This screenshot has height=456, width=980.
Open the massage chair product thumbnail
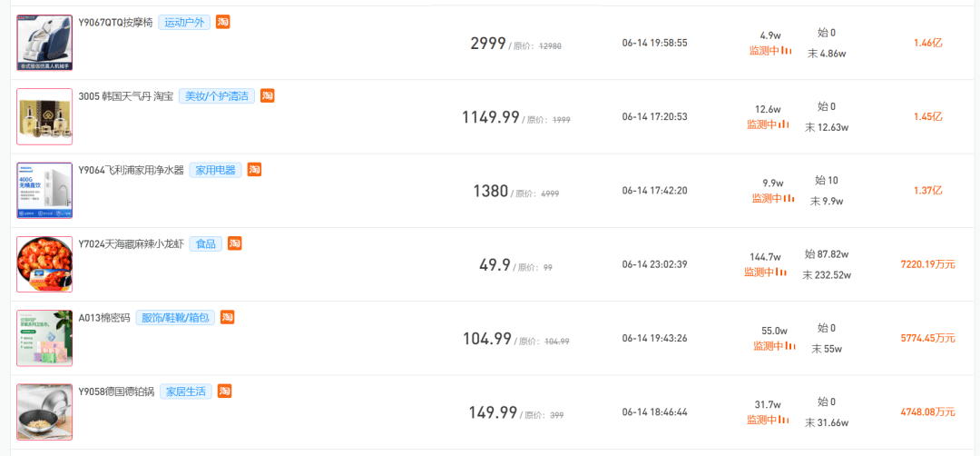(x=45, y=43)
